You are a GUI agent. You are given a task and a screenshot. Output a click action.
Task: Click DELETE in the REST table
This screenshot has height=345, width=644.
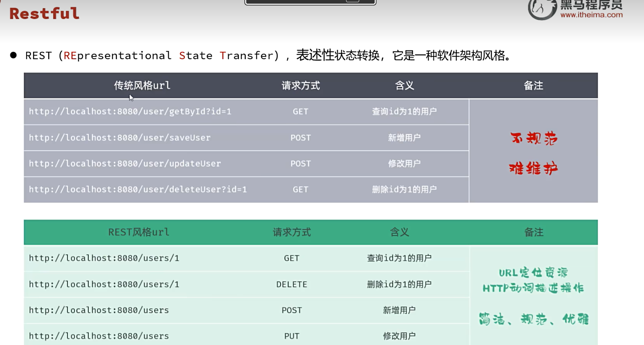point(292,284)
